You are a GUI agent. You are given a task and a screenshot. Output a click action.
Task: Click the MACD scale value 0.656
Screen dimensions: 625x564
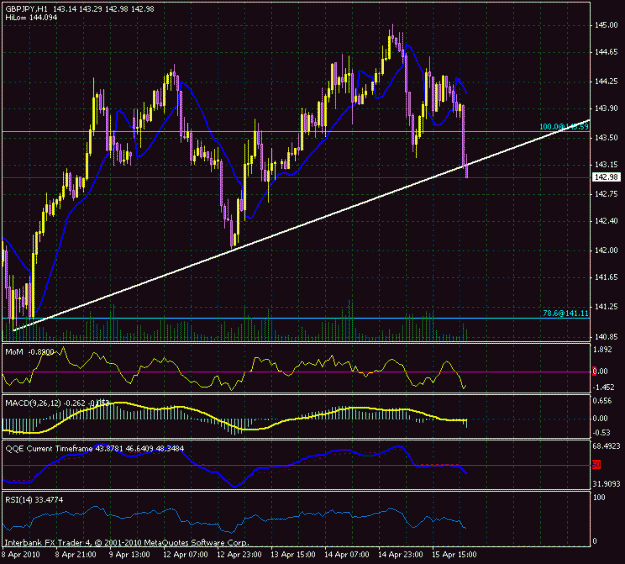(603, 401)
